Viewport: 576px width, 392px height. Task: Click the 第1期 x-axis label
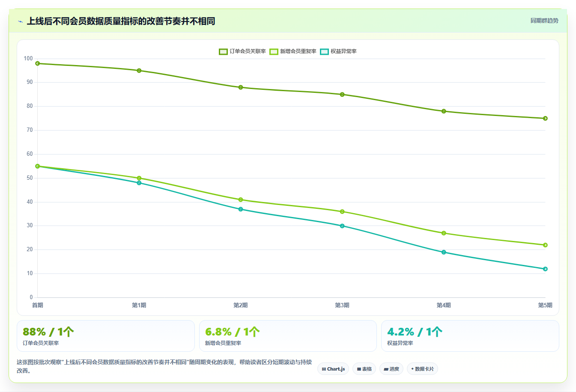tap(139, 305)
